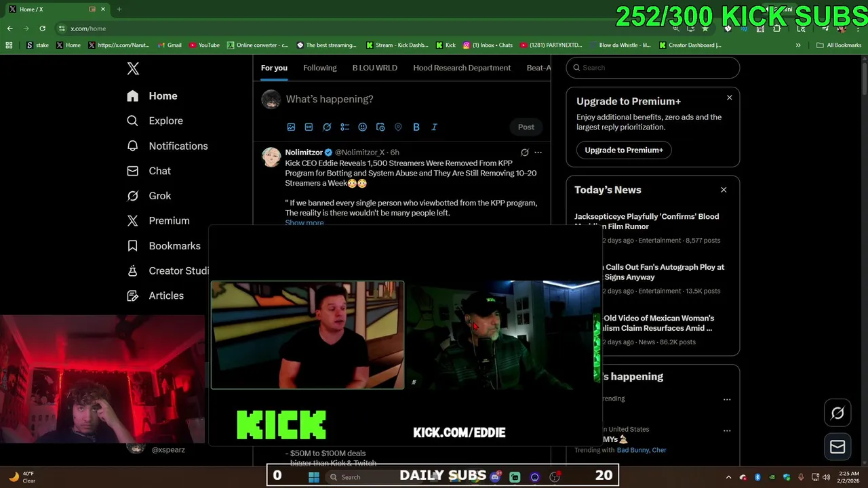Screen dimensions: 868x488
Task: Toggle italic text in composer
Action: (x=434, y=127)
